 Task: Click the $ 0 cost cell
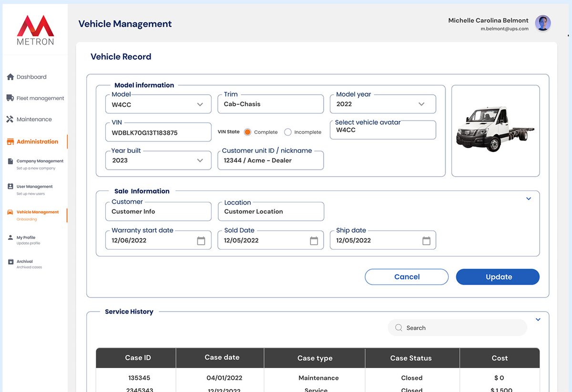499,378
